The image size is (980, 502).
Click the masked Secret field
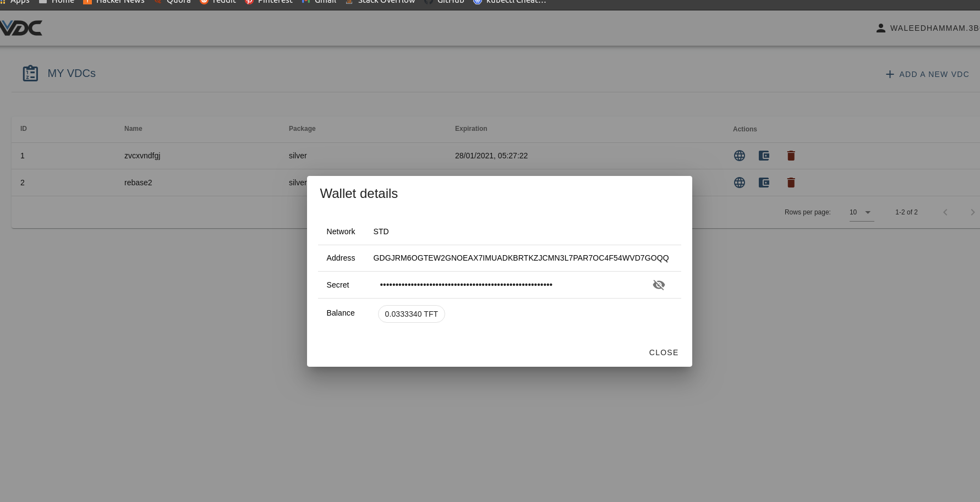coord(466,285)
